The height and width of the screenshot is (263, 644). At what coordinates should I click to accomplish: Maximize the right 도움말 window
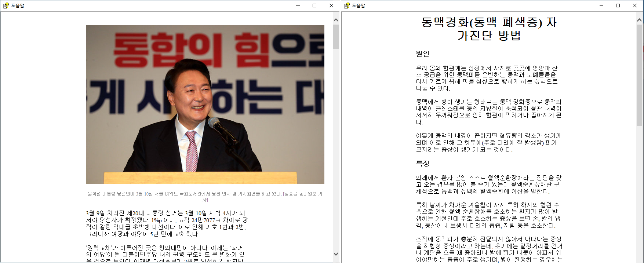pyautogui.click(x=618, y=6)
